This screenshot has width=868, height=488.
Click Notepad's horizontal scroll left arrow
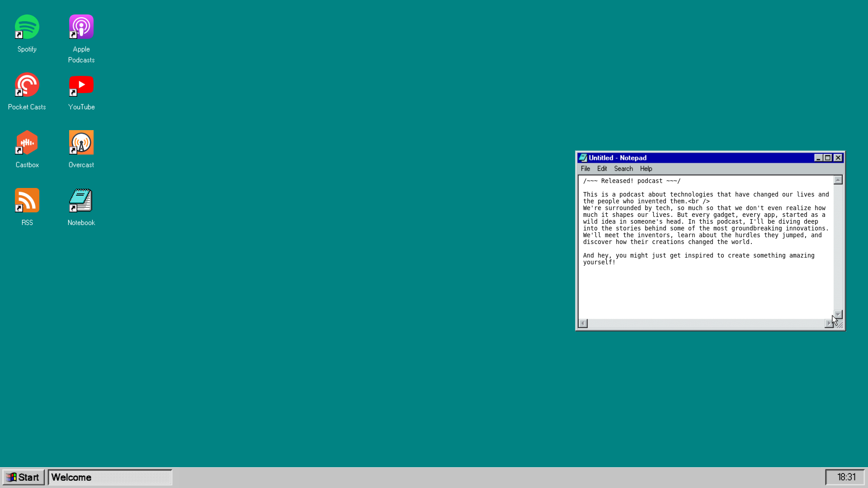pos(583,323)
